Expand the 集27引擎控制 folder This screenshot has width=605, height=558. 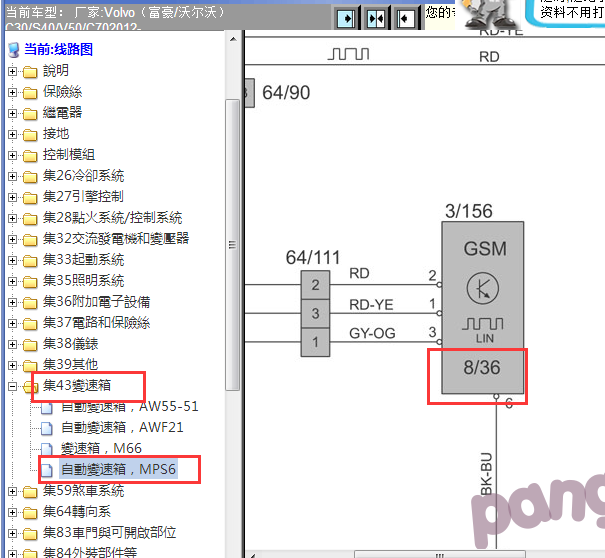click(12, 198)
